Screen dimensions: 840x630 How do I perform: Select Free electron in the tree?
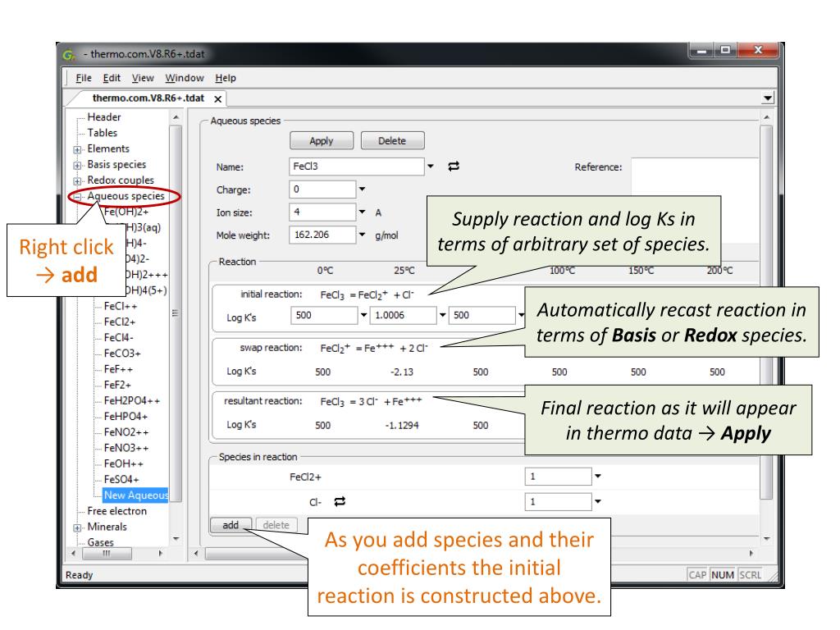click(x=116, y=511)
